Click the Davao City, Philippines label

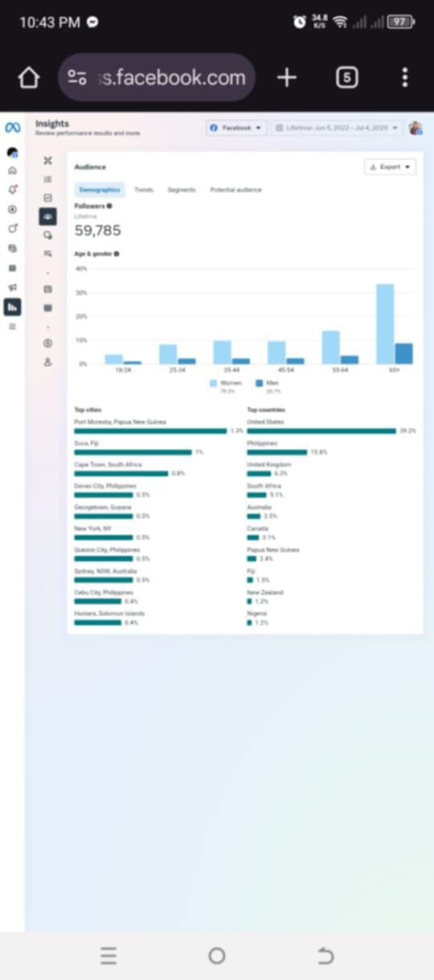pos(105,486)
